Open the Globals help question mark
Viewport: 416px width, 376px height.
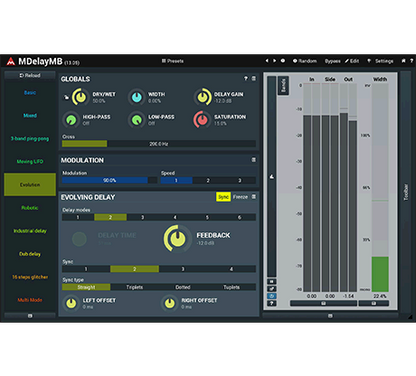pos(246,78)
